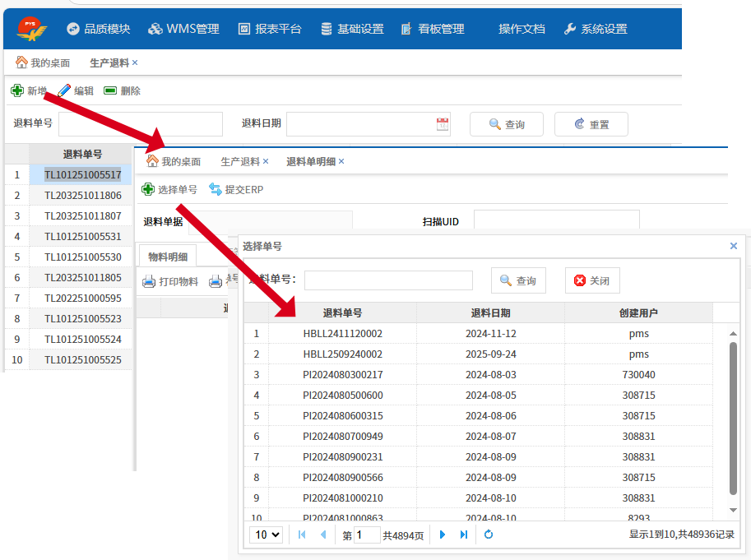
Task: Open the 品质模块 menu
Action: [x=98, y=29]
